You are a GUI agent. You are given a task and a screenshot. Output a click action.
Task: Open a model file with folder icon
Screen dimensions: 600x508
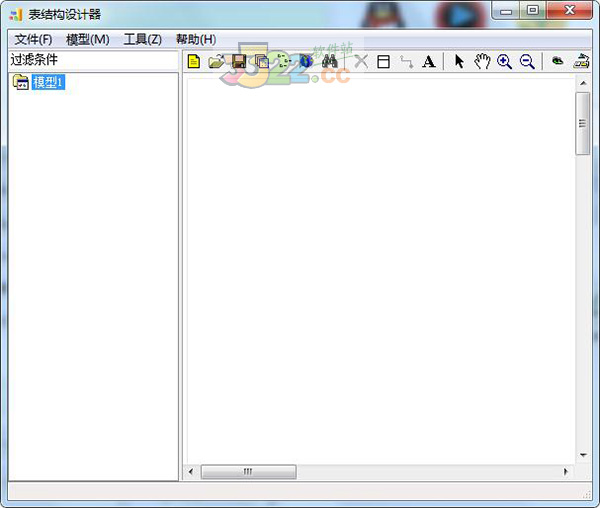point(216,61)
